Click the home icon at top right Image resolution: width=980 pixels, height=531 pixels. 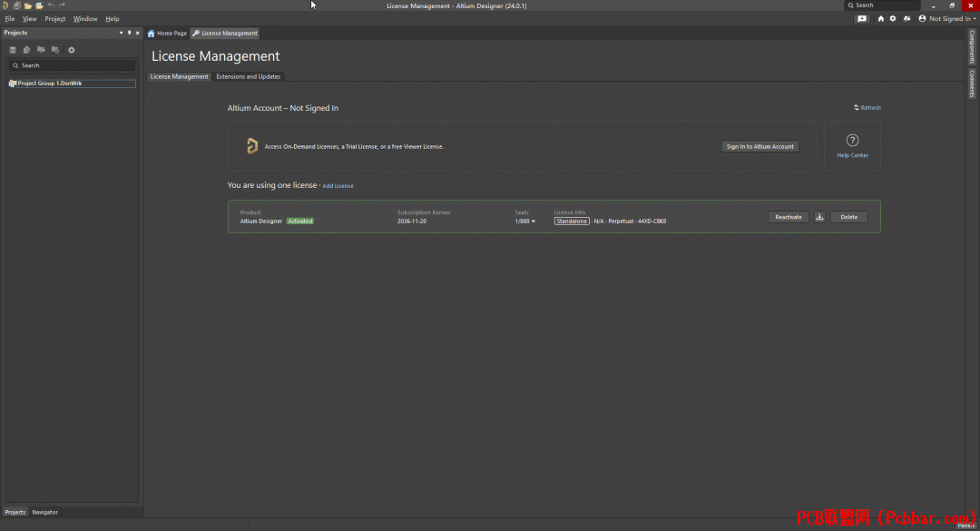880,19
